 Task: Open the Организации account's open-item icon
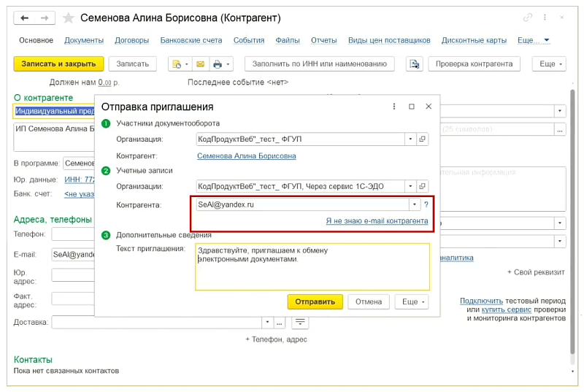tap(422, 185)
